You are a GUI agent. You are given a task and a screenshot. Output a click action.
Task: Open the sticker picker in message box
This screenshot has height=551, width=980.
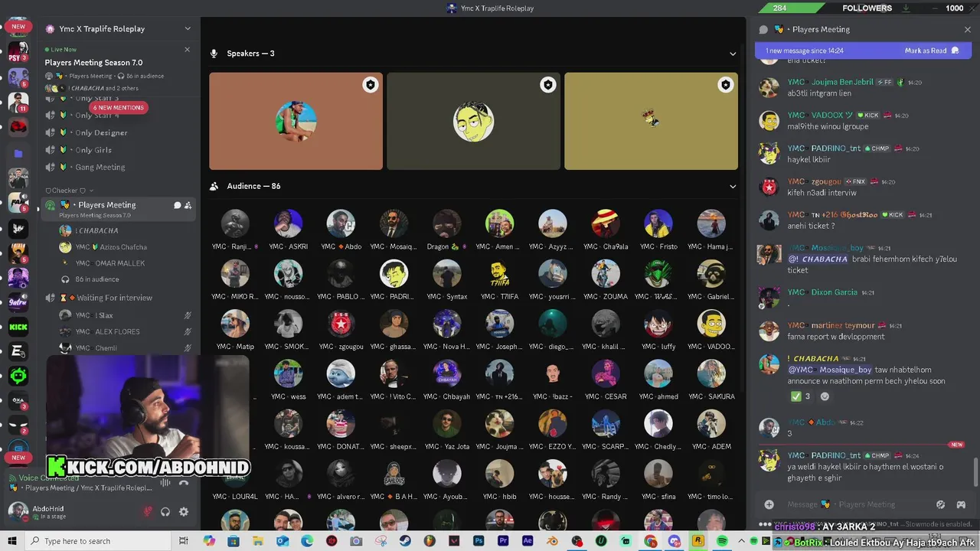pyautogui.click(x=940, y=504)
